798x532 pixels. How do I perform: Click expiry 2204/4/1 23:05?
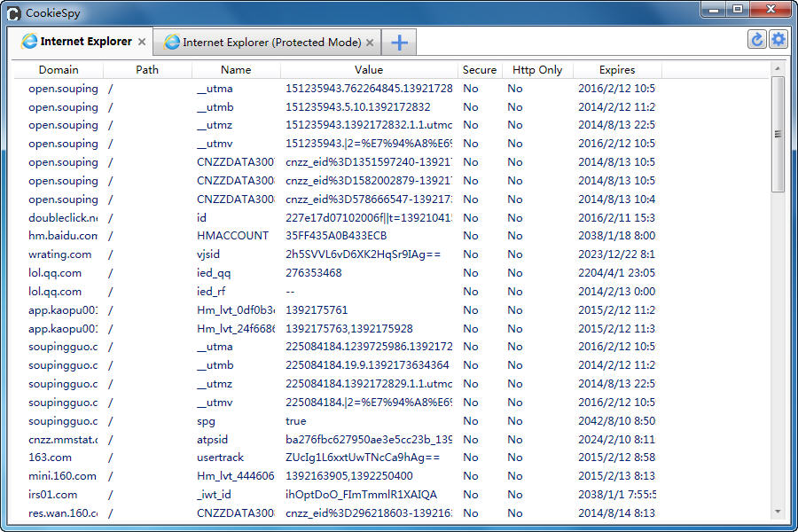coord(616,273)
